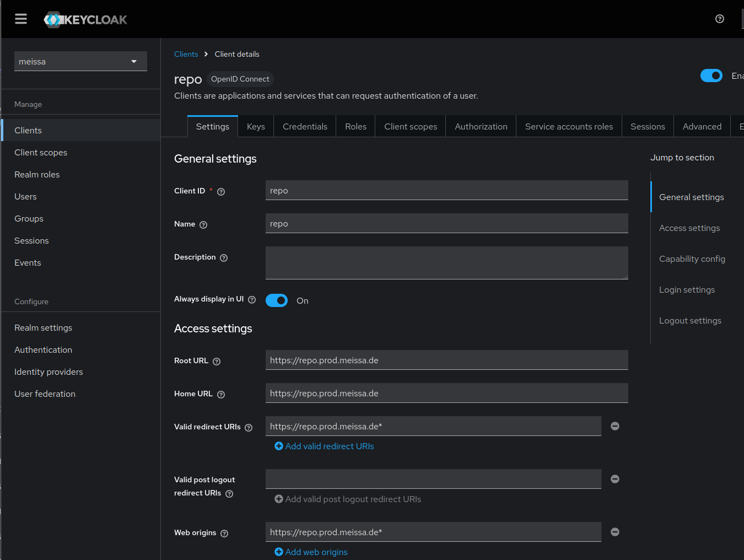Open the help icon in header

point(719,19)
